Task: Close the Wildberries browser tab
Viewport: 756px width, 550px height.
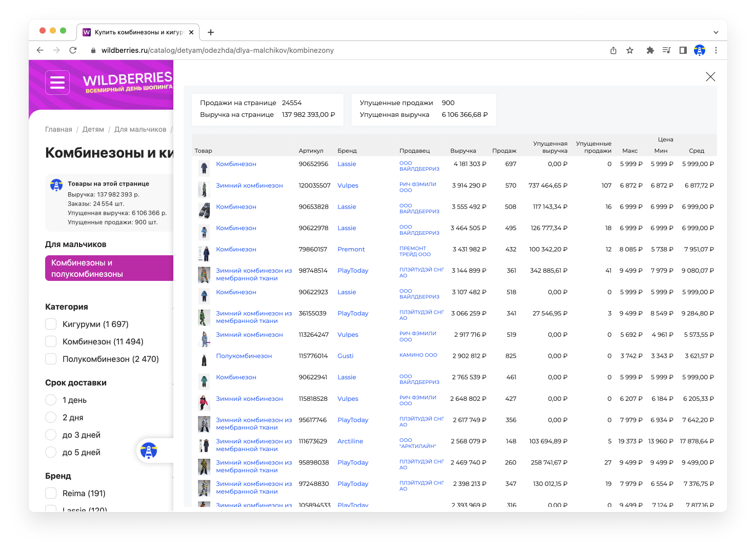Action: coord(191,32)
